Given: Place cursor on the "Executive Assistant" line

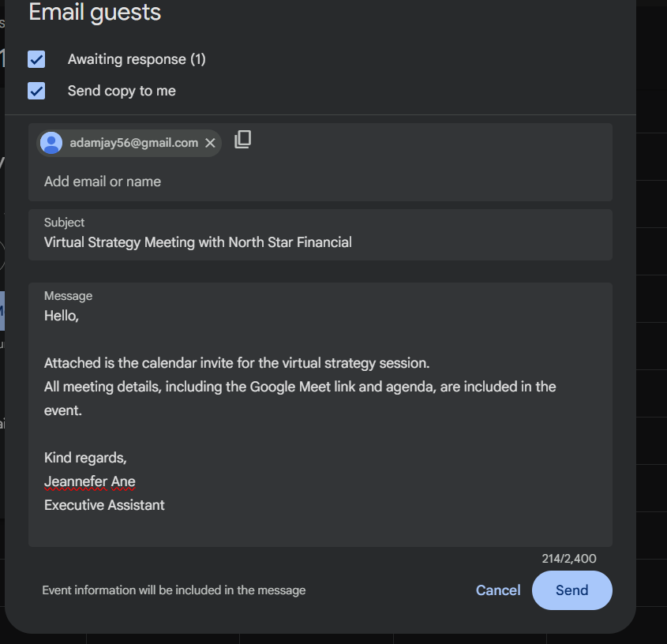Looking at the screenshot, I should (104, 505).
